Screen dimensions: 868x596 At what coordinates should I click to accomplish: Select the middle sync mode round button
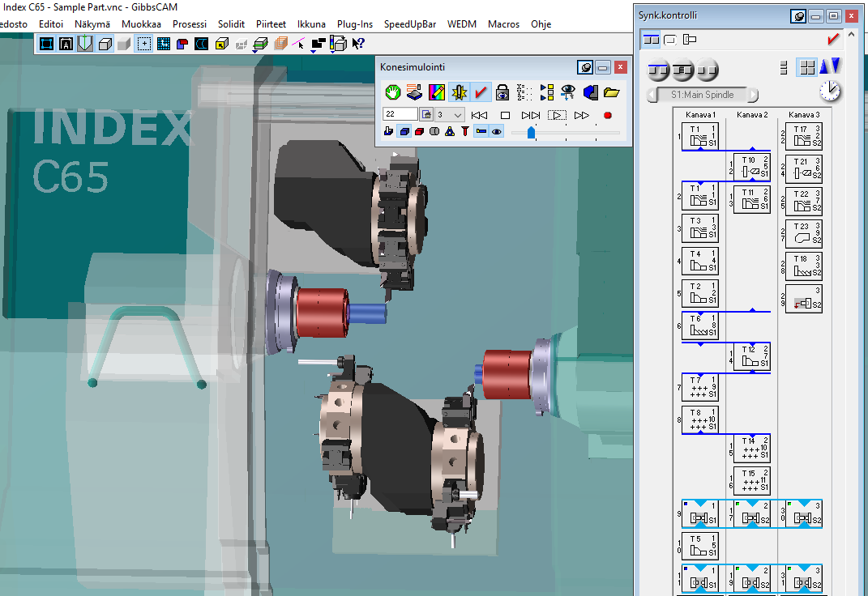tap(683, 70)
